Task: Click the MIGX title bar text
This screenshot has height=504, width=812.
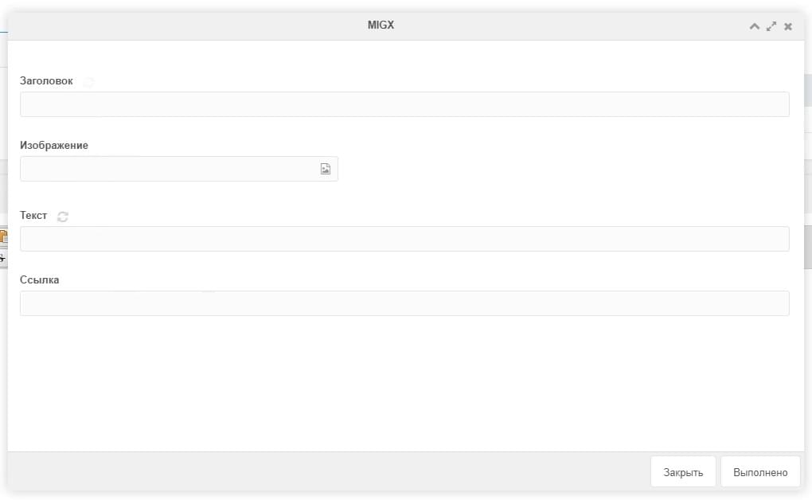Action: [x=381, y=25]
